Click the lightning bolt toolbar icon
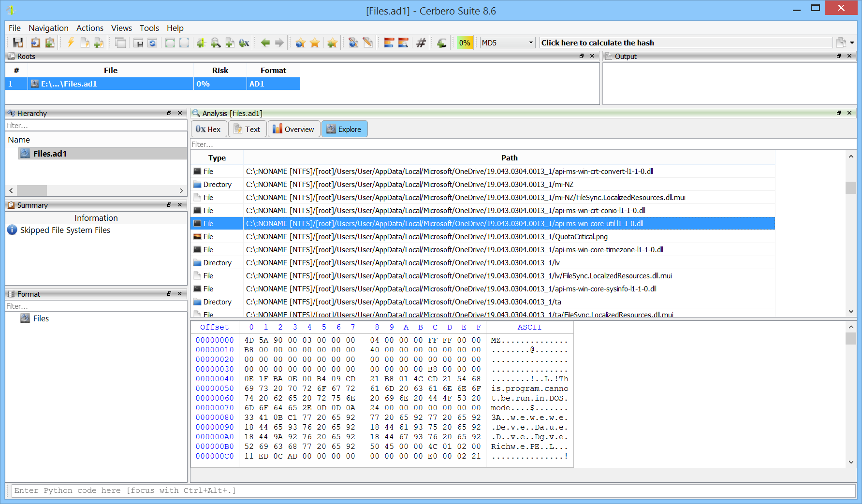862x504 pixels. (71, 43)
